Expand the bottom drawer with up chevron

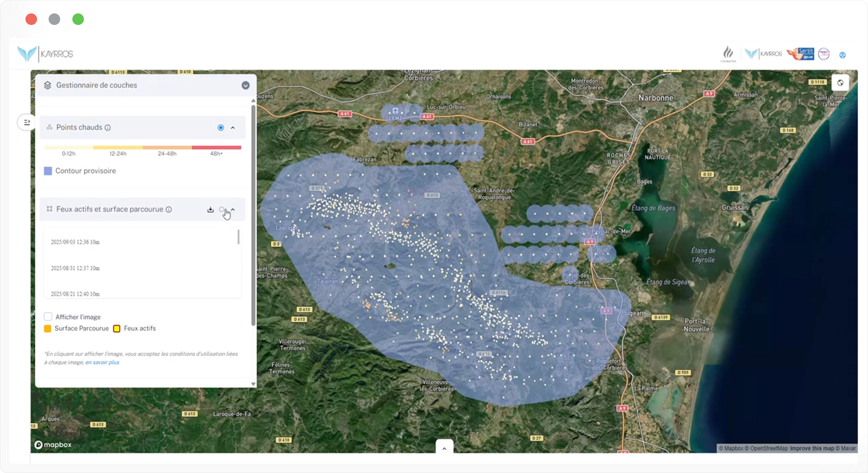coord(444,448)
